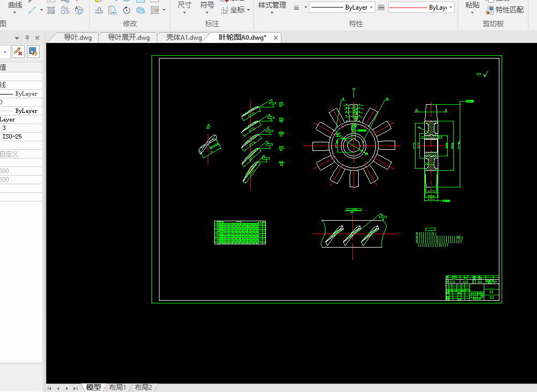Expand the edit hatch dropdown arrow
Screen dimensions: 537x392
tap(164, 10)
